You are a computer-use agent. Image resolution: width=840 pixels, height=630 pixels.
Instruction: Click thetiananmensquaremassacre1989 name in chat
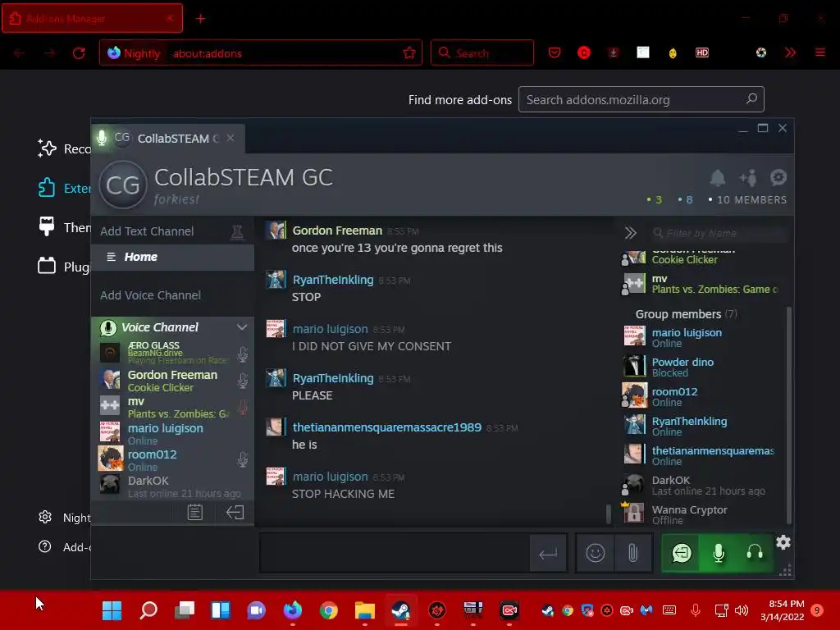(387, 427)
